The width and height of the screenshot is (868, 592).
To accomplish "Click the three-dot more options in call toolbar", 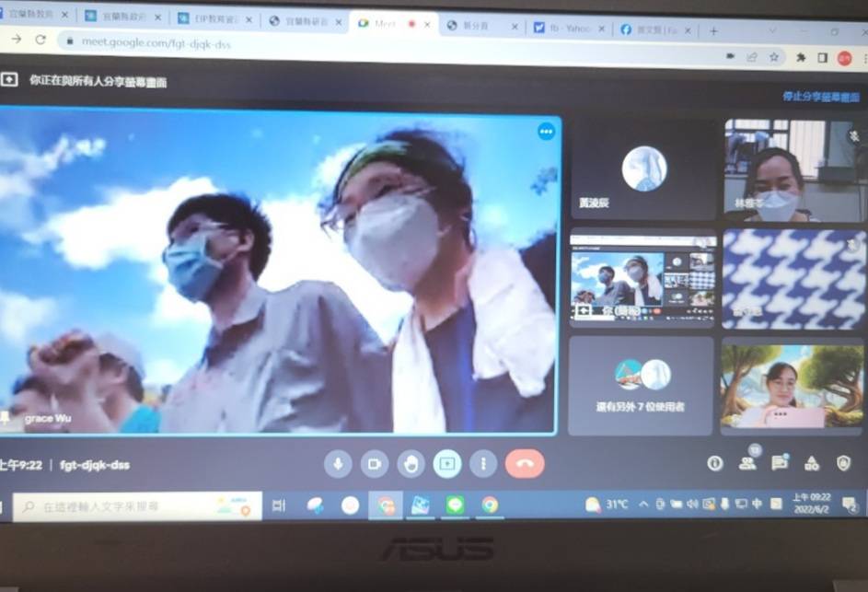I will coord(483,465).
